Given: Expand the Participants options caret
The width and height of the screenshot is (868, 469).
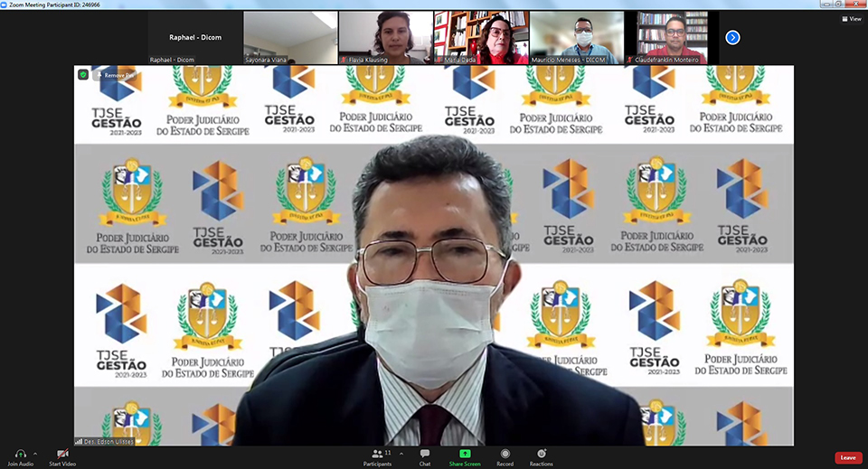Looking at the screenshot, I should [x=401, y=454].
